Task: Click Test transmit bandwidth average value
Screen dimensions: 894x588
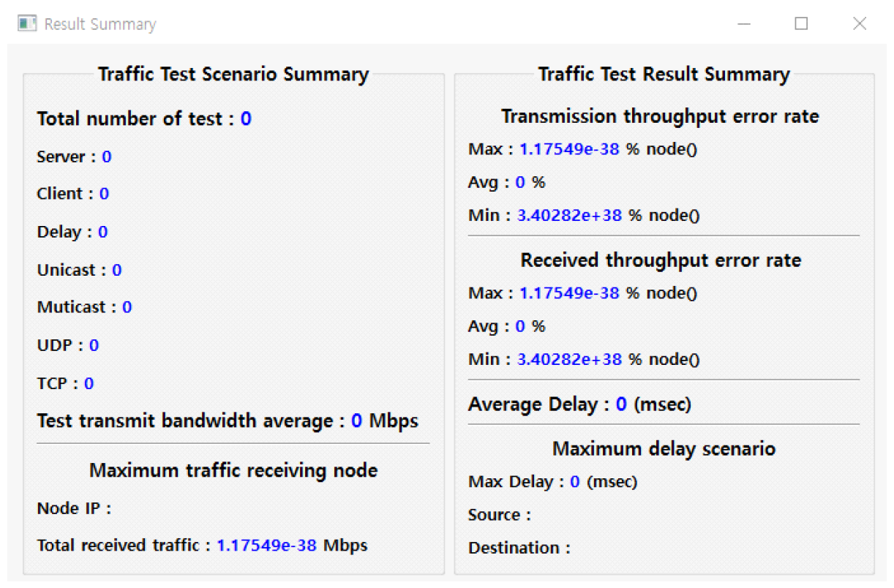Action: coord(357,421)
